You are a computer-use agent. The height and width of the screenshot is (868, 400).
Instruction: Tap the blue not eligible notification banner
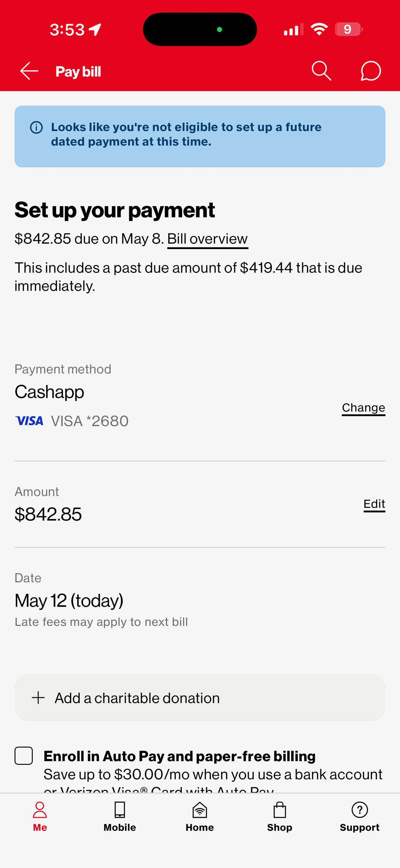[x=200, y=136]
